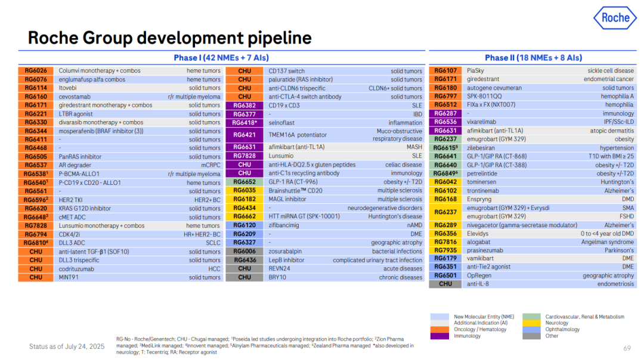
Task: Click englumafusp alfa combos entry
Action: click(92, 80)
